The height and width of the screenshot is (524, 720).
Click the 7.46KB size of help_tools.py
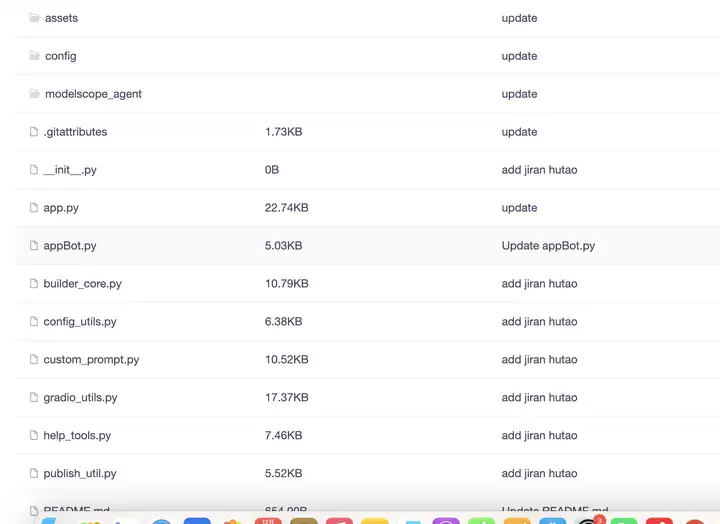283,435
